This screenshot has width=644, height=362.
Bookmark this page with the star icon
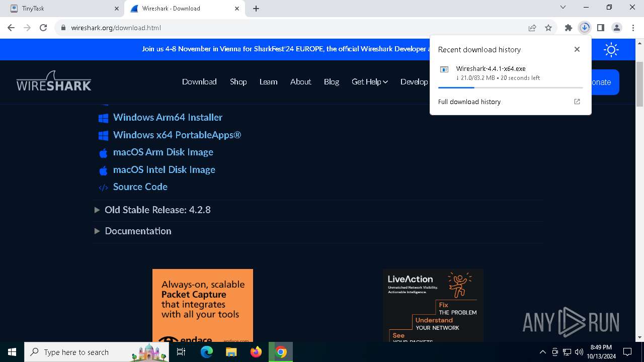tap(548, 28)
